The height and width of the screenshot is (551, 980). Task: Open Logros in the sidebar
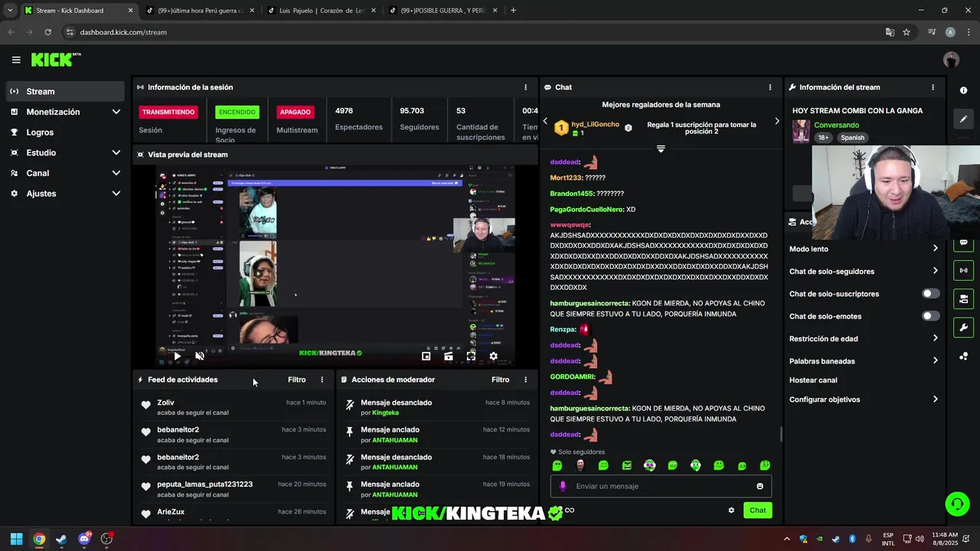click(x=65, y=132)
